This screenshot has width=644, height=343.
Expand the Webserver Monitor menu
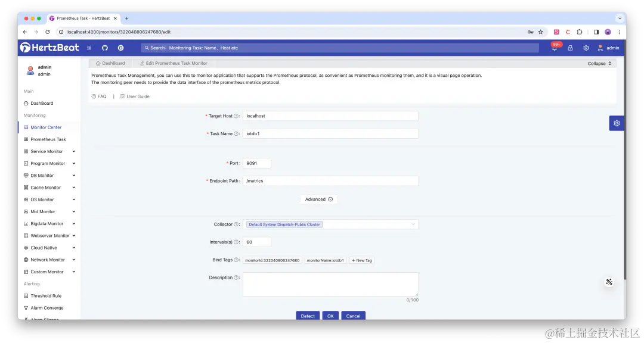[49, 235]
